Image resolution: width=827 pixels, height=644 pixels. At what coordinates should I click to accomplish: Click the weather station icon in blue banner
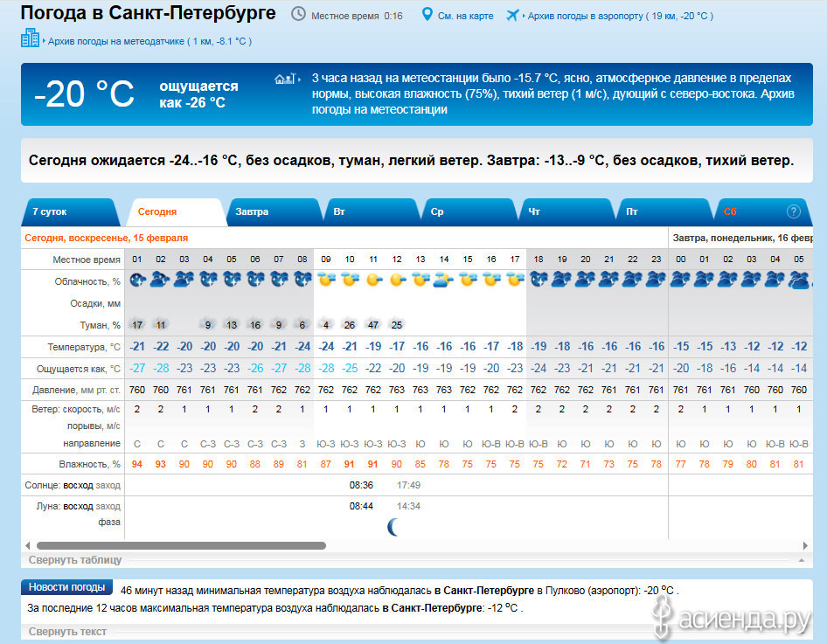point(288,79)
